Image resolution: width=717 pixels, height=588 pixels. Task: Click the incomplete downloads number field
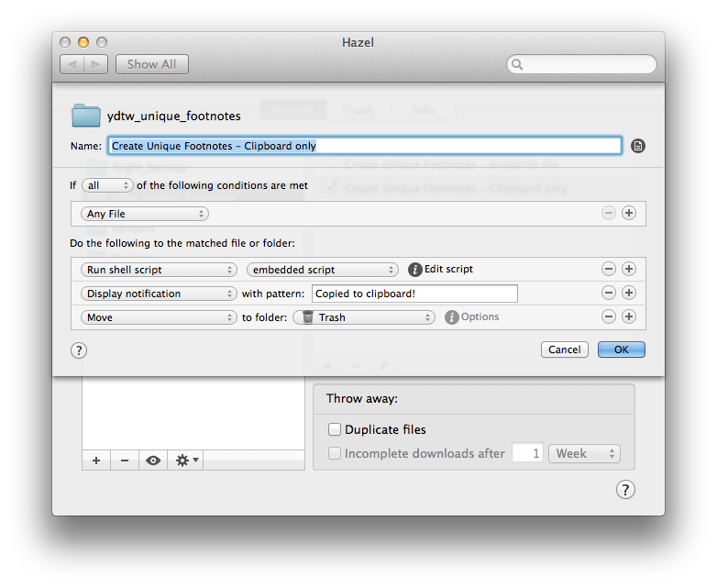528,453
